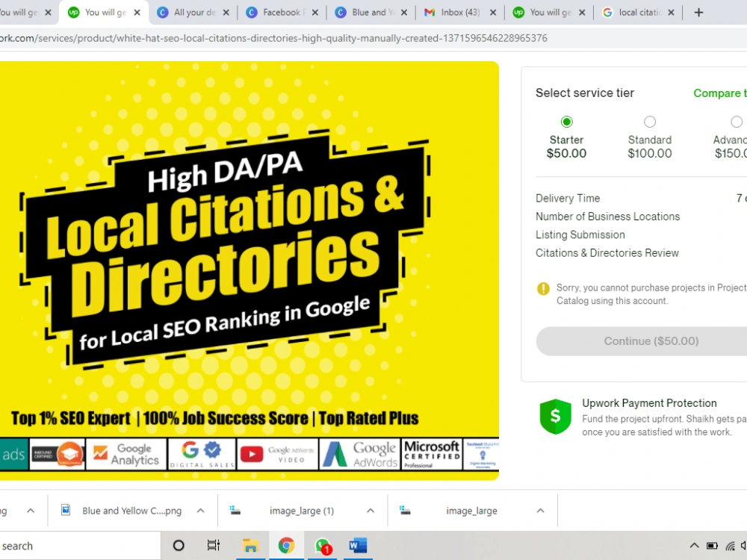Viewport: 747px width, 560px height.
Task: Close the Blue and Yellow tab
Action: click(404, 13)
